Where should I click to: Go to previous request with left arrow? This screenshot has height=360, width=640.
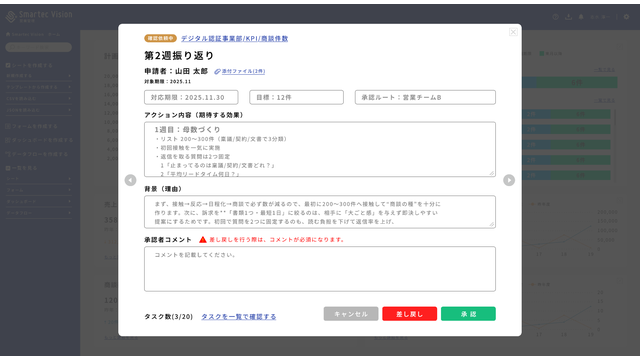pyautogui.click(x=130, y=180)
